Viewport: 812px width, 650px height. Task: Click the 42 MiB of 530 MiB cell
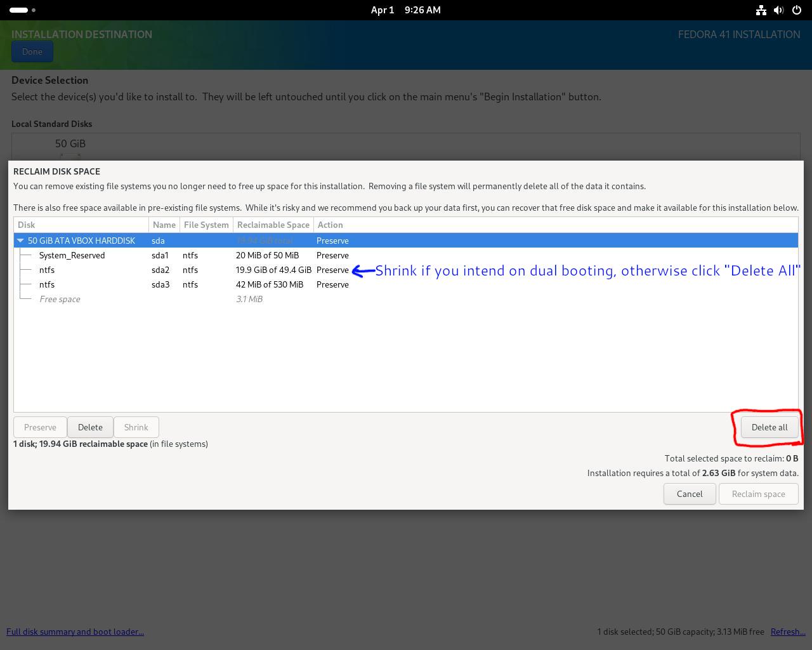tap(270, 284)
